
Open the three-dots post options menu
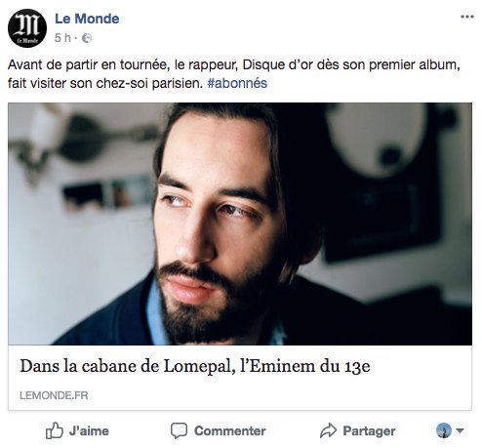pos(467,17)
